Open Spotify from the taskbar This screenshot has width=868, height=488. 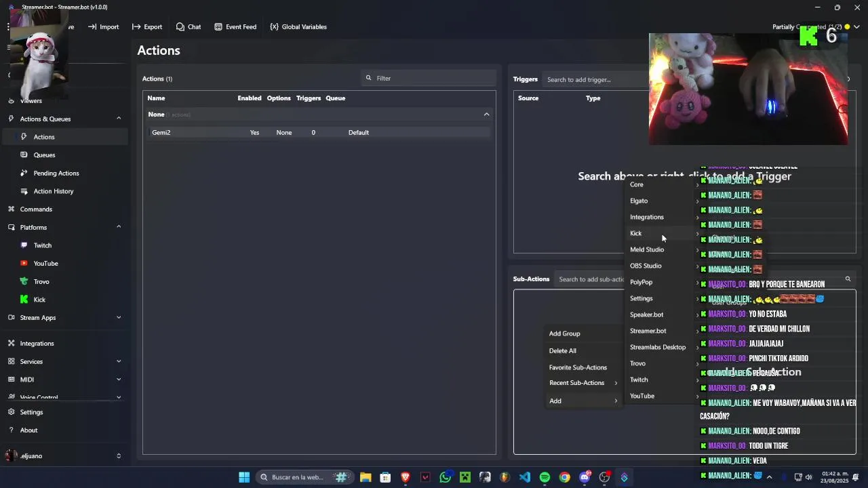pyautogui.click(x=545, y=477)
